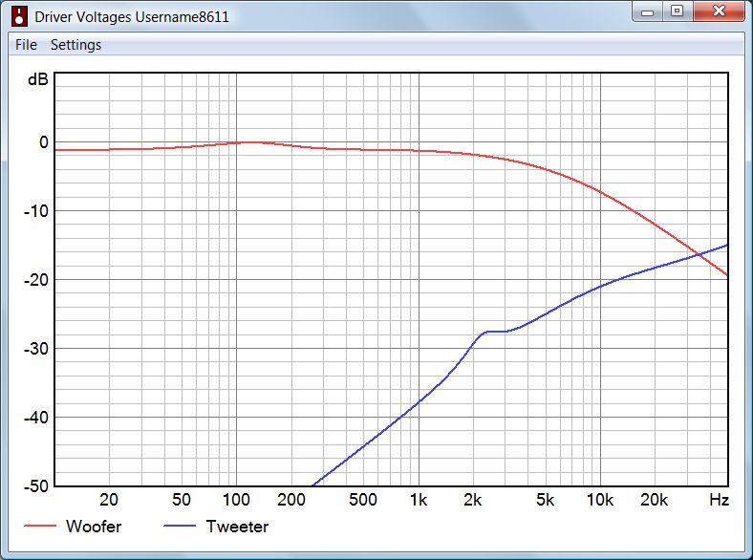Minimize the Driver Voltages window
Viewport: 753px width, 560px height.
click(x=647, y=11)
